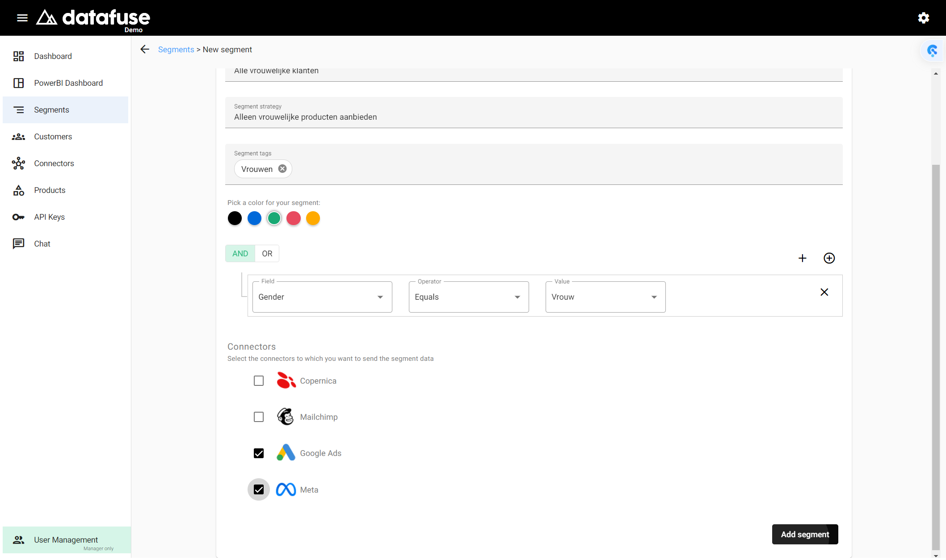Open Products sidebar item

[x=66, y=190]
